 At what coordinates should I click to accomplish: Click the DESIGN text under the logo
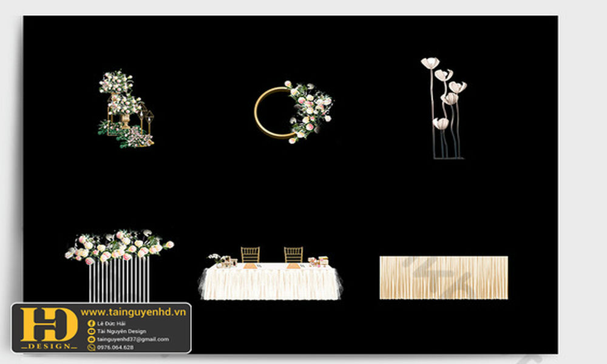click(x=49, y=346)
